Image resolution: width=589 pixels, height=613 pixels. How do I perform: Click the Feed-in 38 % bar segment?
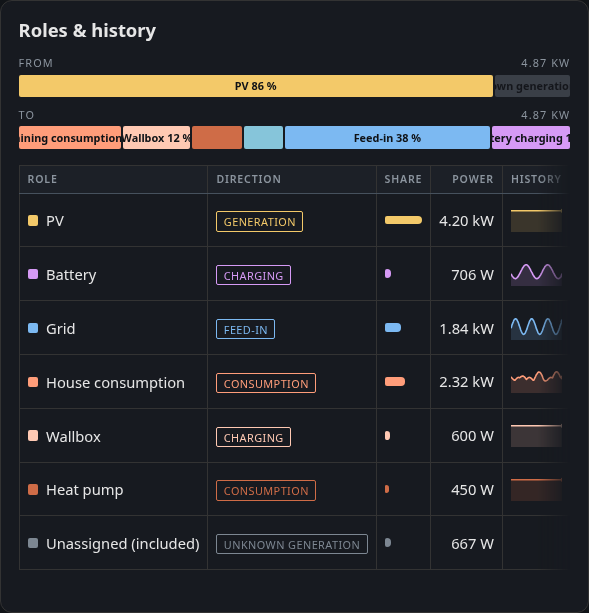(x=387, y=138)
